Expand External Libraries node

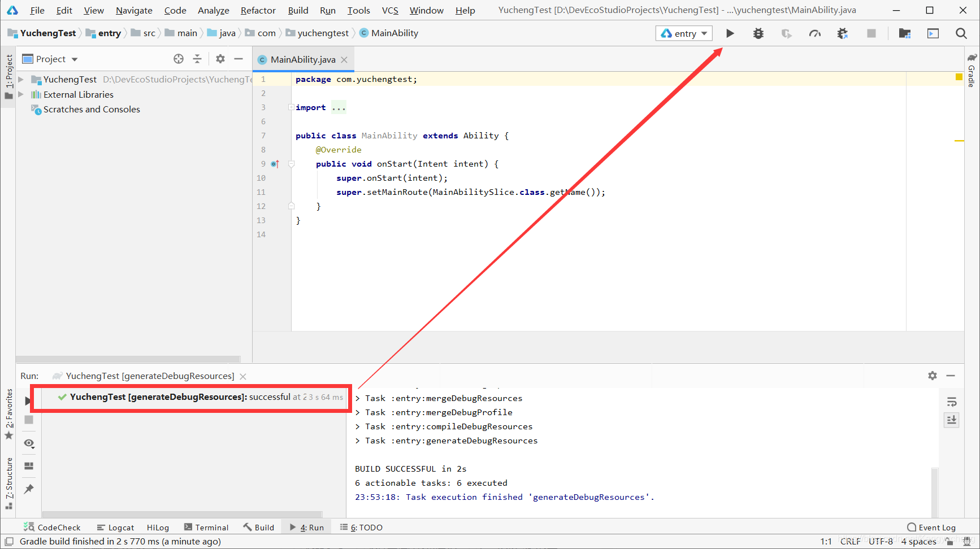21,94
